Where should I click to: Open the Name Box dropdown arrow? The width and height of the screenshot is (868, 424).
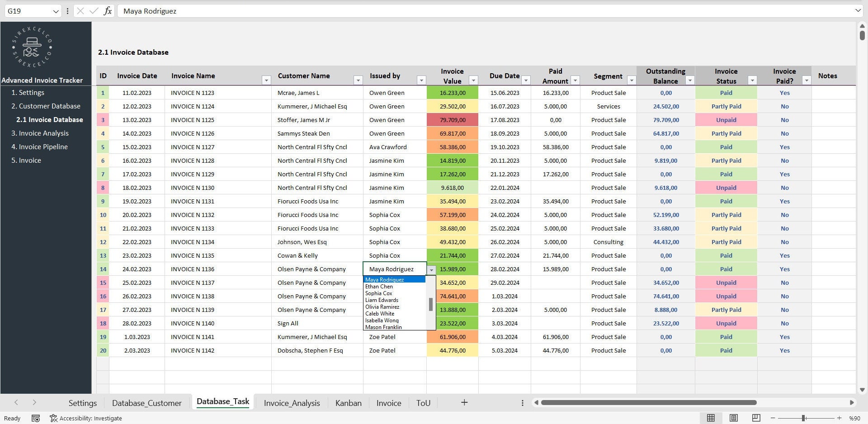pos(56,11)
